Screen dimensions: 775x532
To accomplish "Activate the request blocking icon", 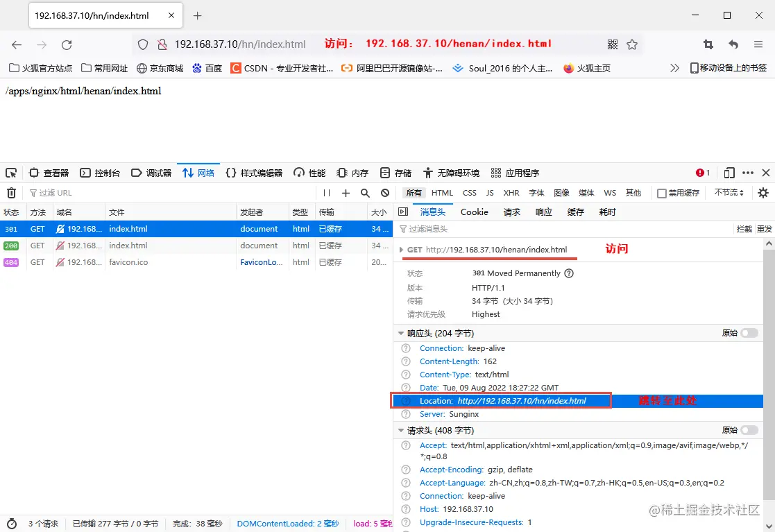I will (386, 193).
